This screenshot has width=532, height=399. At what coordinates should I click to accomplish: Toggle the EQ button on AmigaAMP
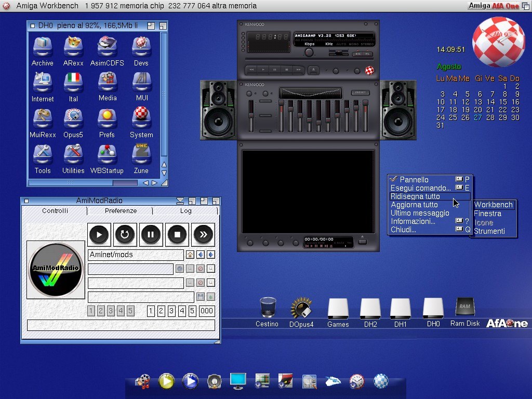357,54
